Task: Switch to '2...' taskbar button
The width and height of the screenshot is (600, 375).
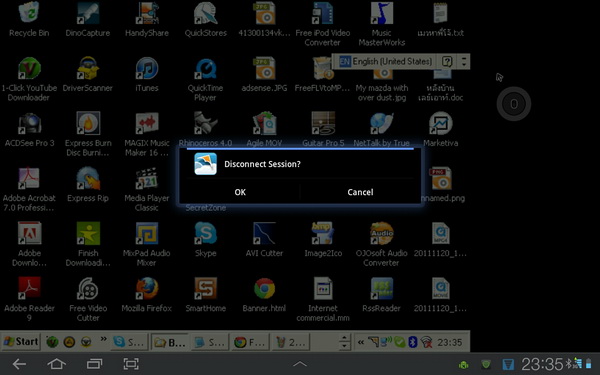Action: 290,342
